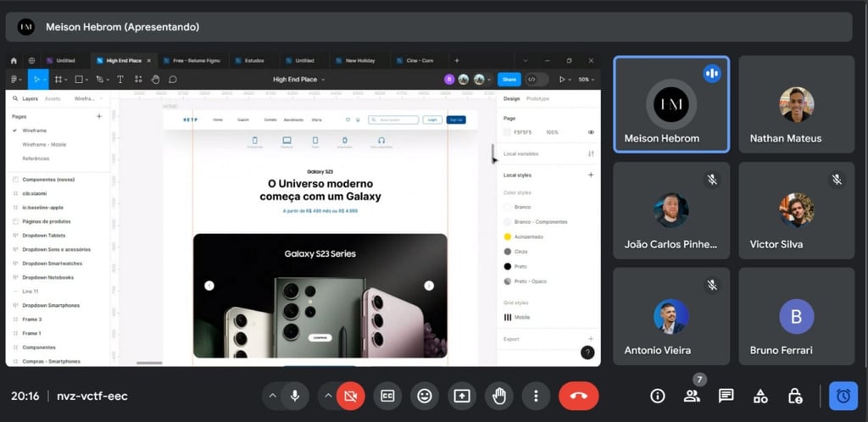Search layers with the magnifier icon
The height and width of the screenshot is (422, 868).
tap(15, 99)
